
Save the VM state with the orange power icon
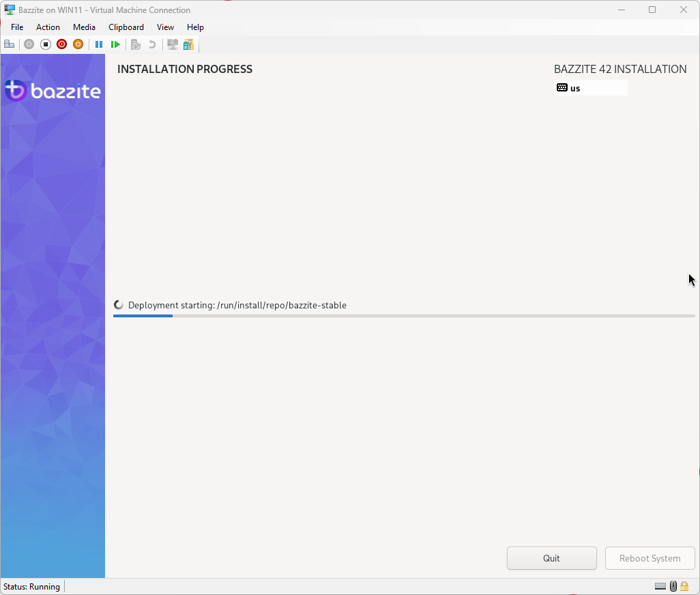click(x=78, y=44)
